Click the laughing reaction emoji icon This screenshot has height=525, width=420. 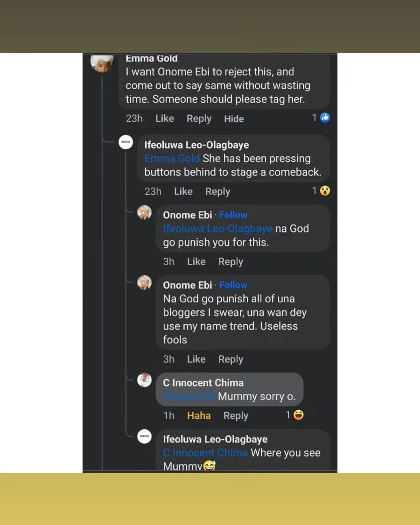(299, 415)
